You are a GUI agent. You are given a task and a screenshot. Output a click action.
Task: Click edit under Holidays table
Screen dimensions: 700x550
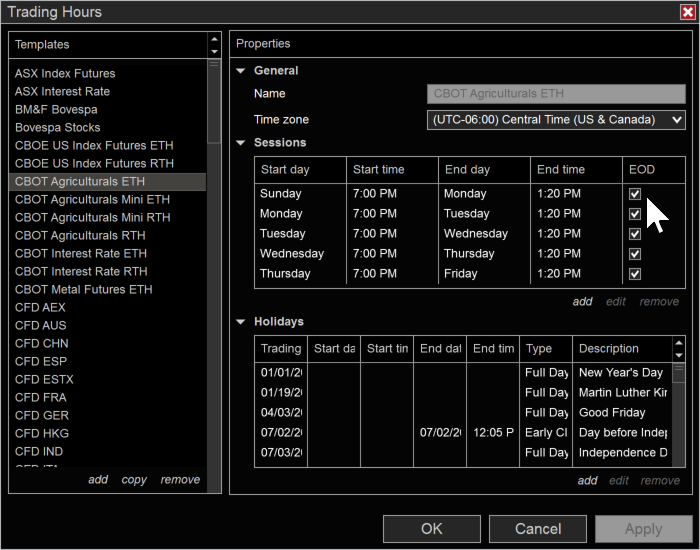619,481
